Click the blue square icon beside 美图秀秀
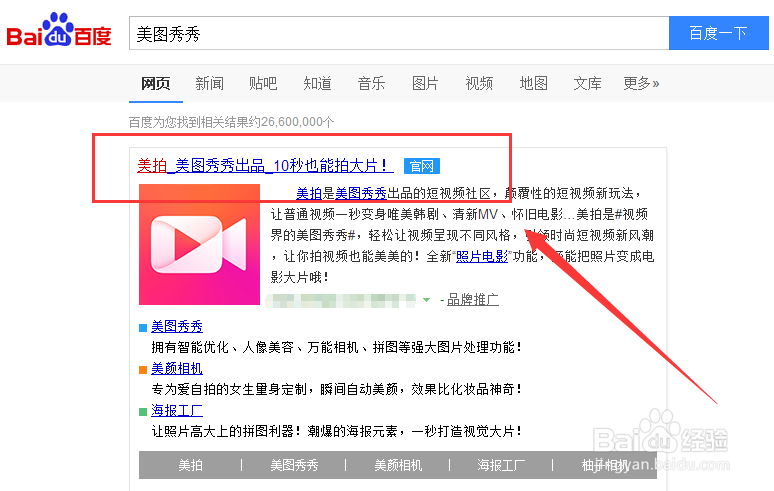Viewport: 774px width, 491px height. tap(143, 328)
